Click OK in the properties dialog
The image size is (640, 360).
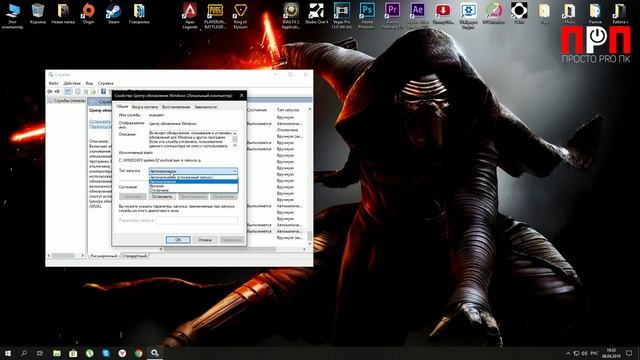[x=178, y=240]
